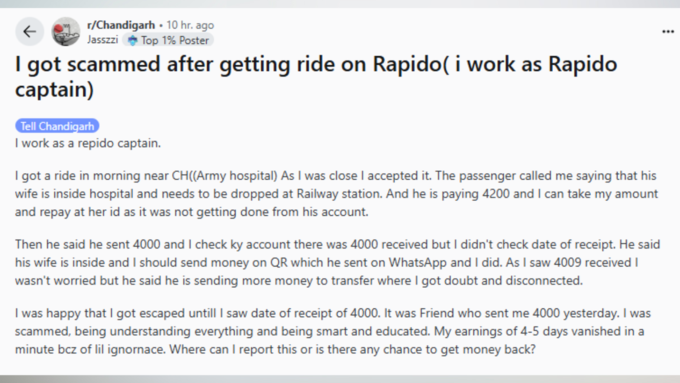This screenshot has height=383, width=680.
Task: Go to the r/Chandigarh subreddit link
Action: click(x=121, y=25)
